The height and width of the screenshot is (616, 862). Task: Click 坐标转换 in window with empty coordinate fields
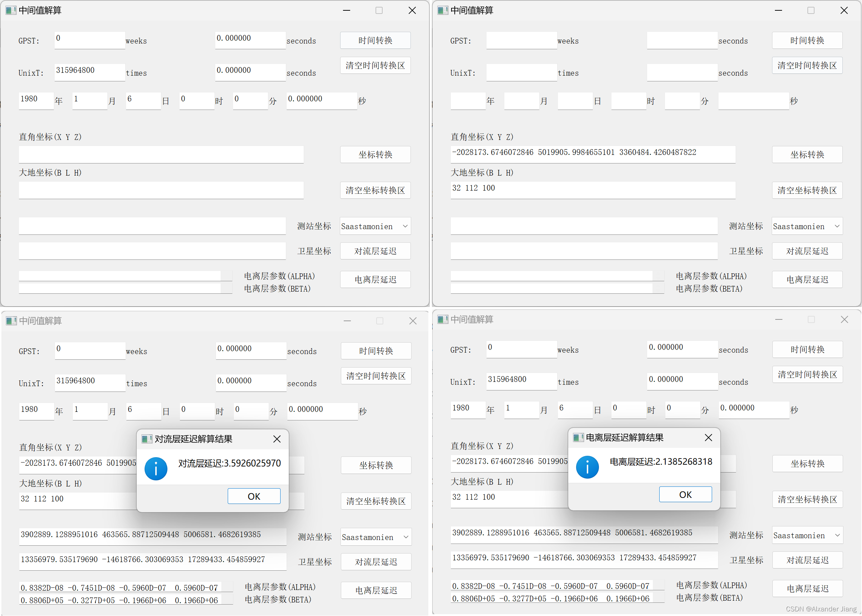point(375,155)
